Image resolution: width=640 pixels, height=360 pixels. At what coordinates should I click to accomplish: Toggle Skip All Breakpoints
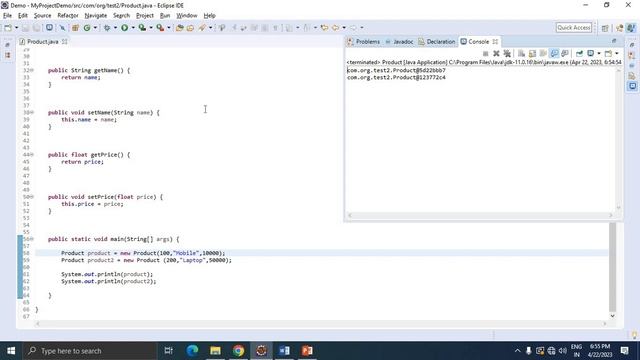click(x=62, y=28)
